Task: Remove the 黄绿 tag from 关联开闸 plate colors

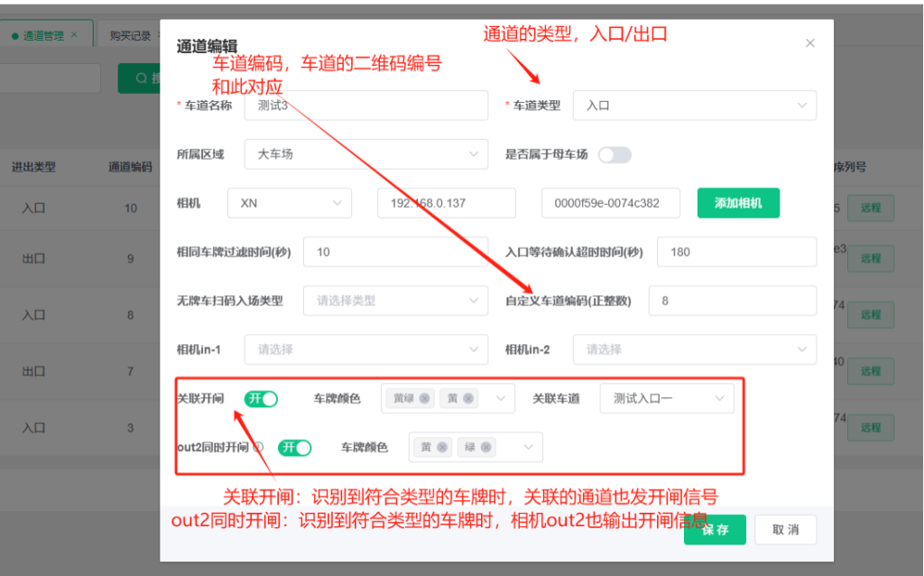Action: click(425, 398)
